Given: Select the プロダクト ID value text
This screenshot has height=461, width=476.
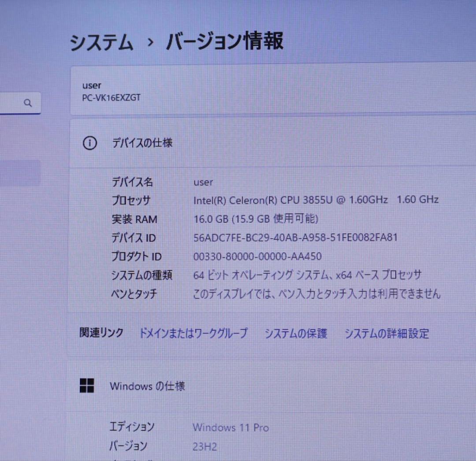Looking at the screenshot, I should coord(258,256).
